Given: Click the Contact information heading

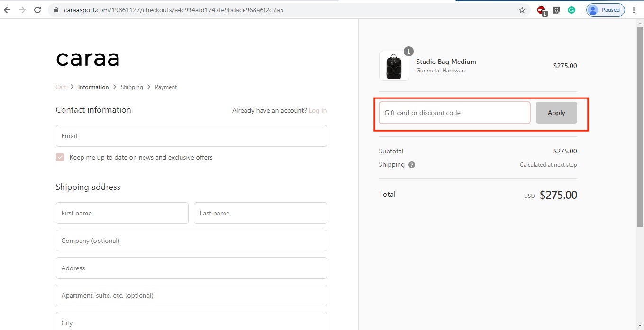Looking at the screenshot, I should click(93, 110).
